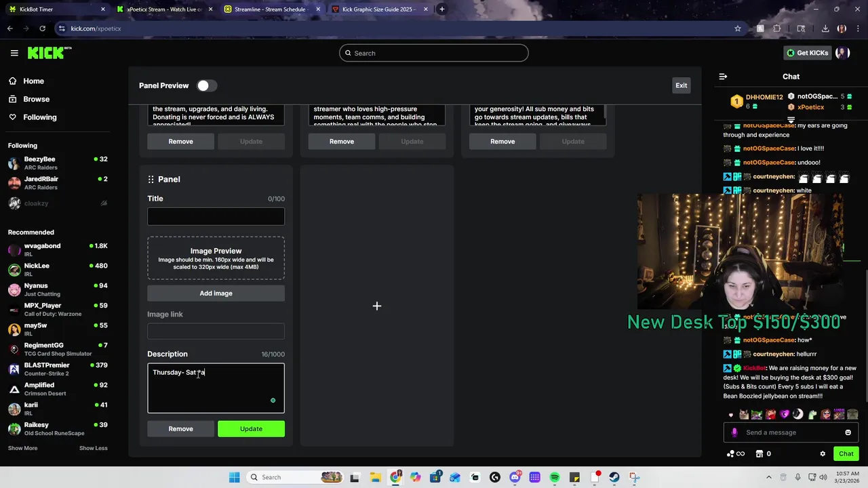Remove the first donation panel
The width and height of the screenshot is (868, 488).
(x=180, y=141)
